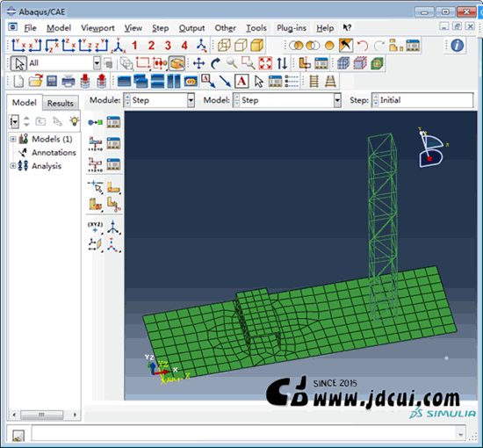The height and width of the screenshot is (448, 483).
Task: Apply numbered view 3
Action: coord(168,46)
